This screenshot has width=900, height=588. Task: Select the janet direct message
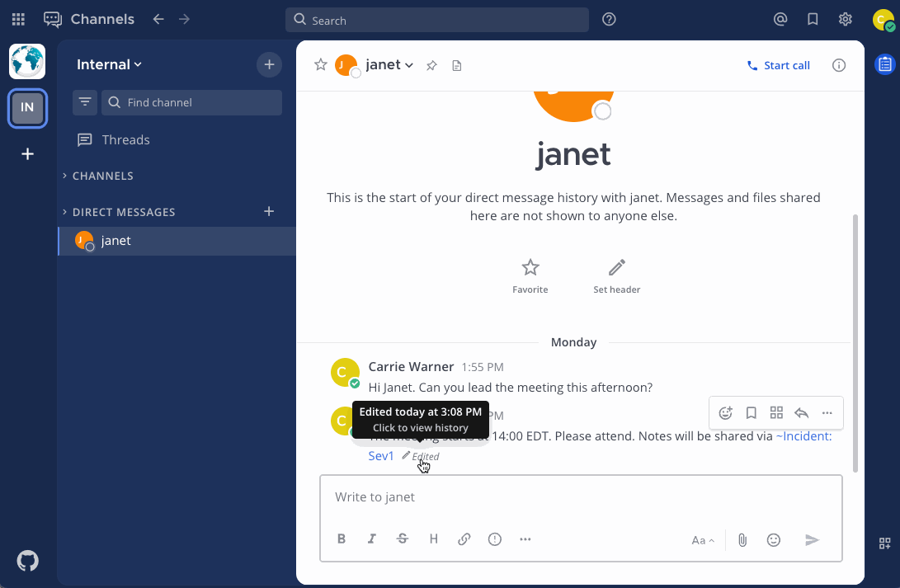[116, 241]
